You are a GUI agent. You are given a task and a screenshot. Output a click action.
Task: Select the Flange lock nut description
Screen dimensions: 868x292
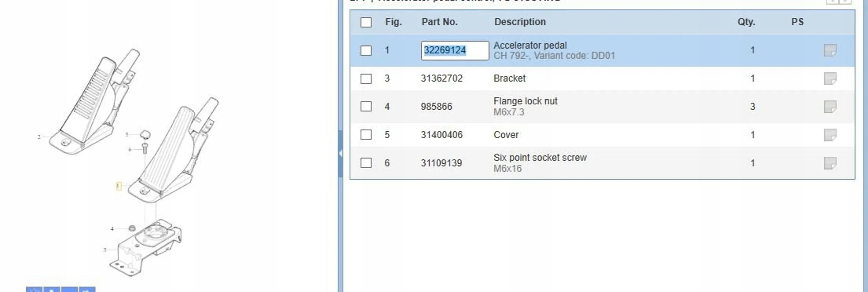click(525, 101)
